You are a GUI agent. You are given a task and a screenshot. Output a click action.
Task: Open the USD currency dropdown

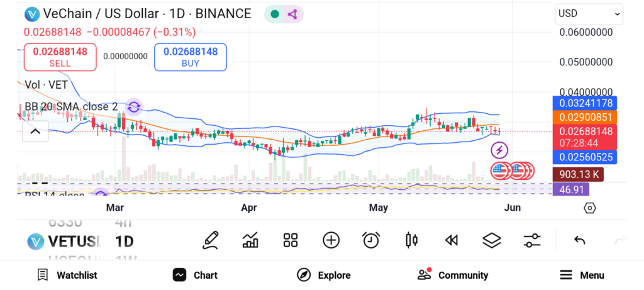pyautogui.click(x=589, y=14)
